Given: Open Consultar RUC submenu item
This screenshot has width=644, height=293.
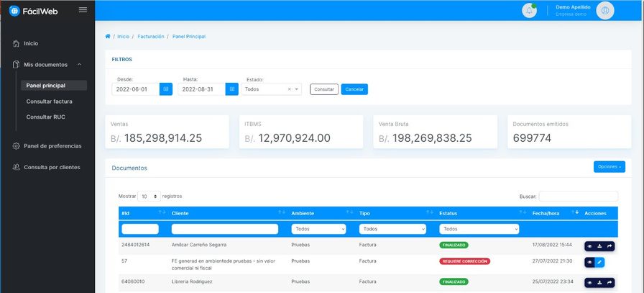Looking at the screenshot, I should (45, 117).
